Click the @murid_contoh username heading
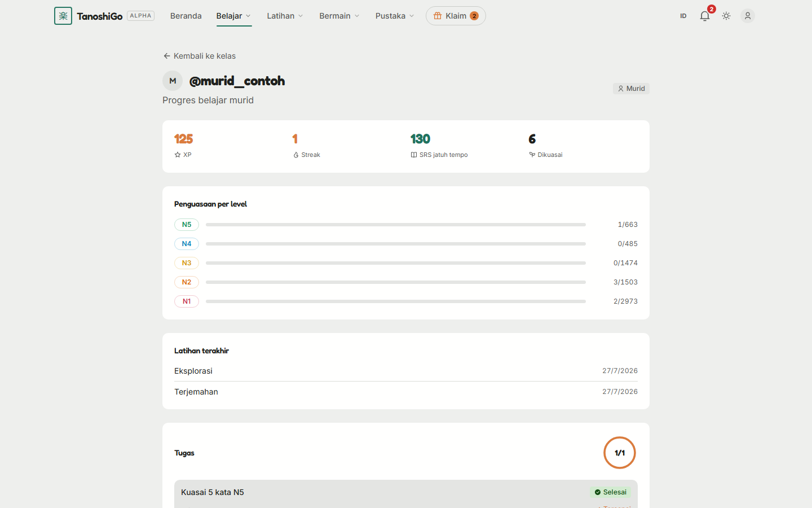This screenshot has height=508, width=812. coord(237,81)
